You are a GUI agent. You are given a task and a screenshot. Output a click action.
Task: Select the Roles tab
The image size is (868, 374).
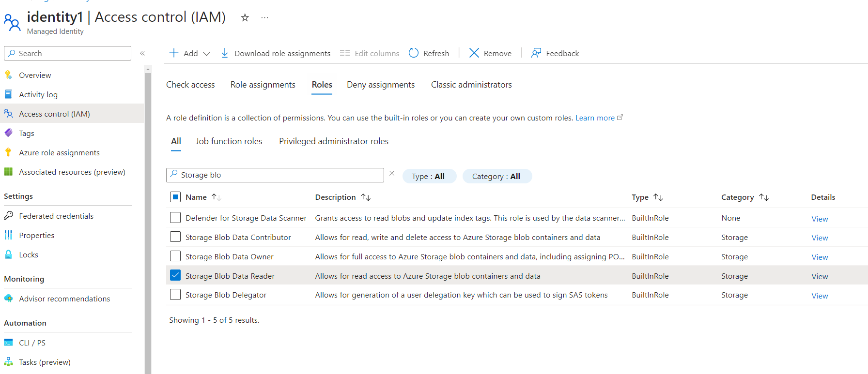[x=322, y=85]
